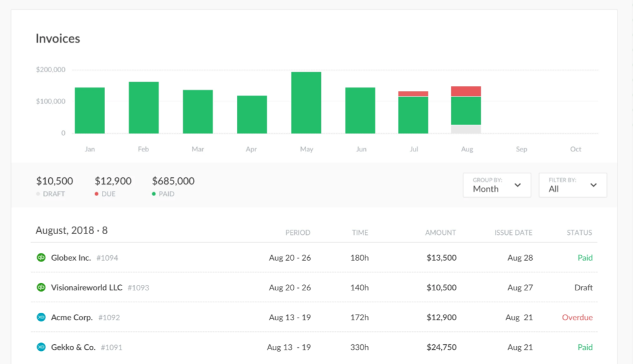Click the Overdue status for Acme Corp.
The image size is (633, 364).
coord(577,318)
